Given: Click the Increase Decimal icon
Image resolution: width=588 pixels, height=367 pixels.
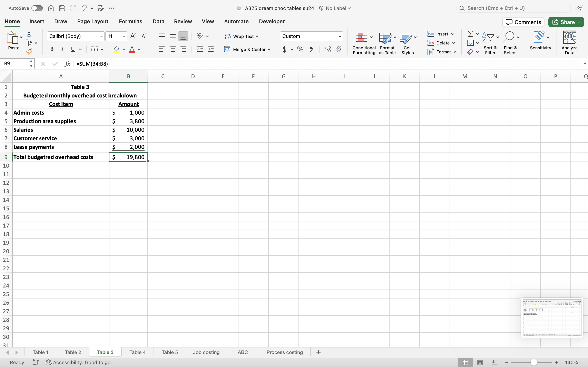Looking at the screenshot, I should (x=327, y=50).
